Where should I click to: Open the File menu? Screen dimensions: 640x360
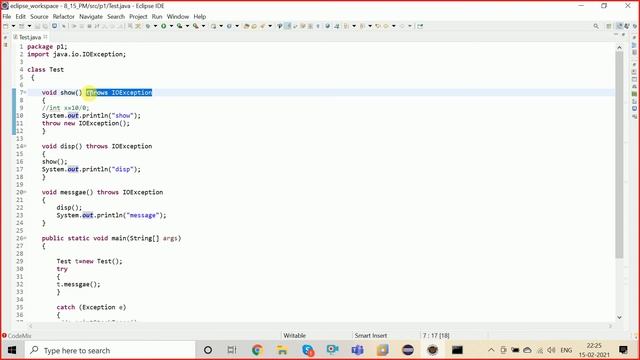[7, 17]
